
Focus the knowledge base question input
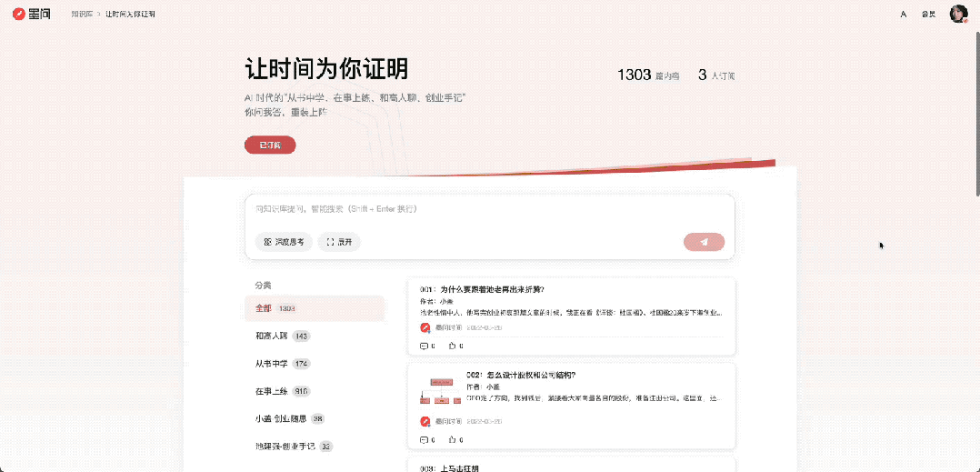[489, 209]
